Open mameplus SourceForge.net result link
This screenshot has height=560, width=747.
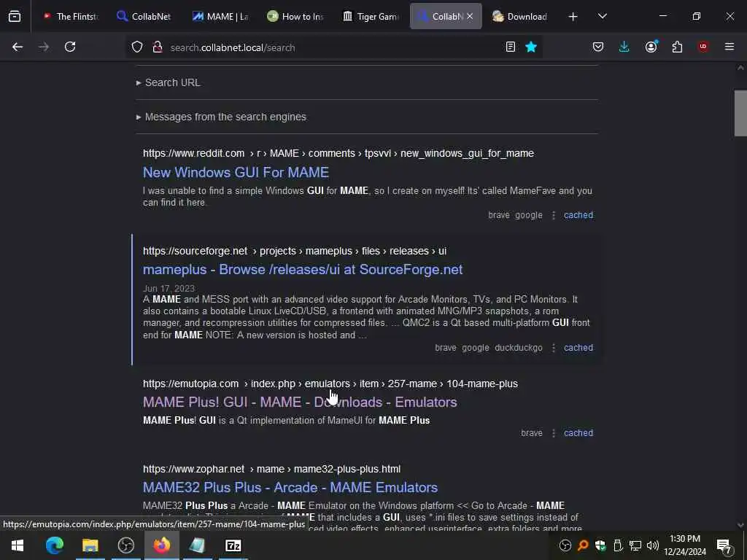coord(303,270)
